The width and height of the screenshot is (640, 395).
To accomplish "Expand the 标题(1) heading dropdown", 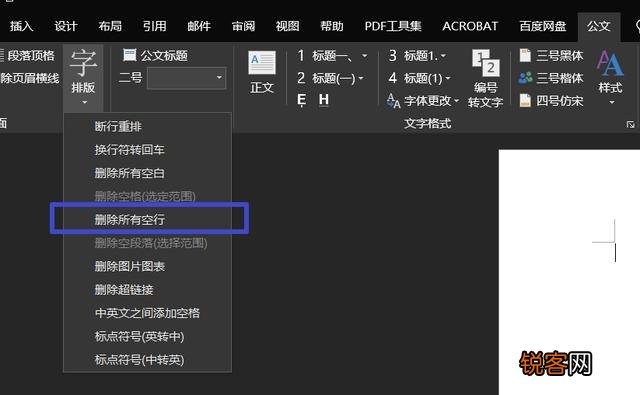I will pos(448,78).
